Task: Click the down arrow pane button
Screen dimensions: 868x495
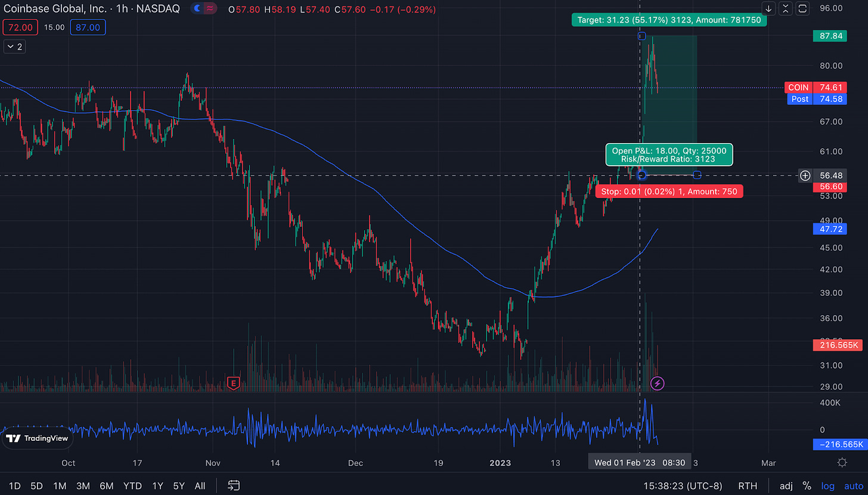Action: (x=769, y=8)
